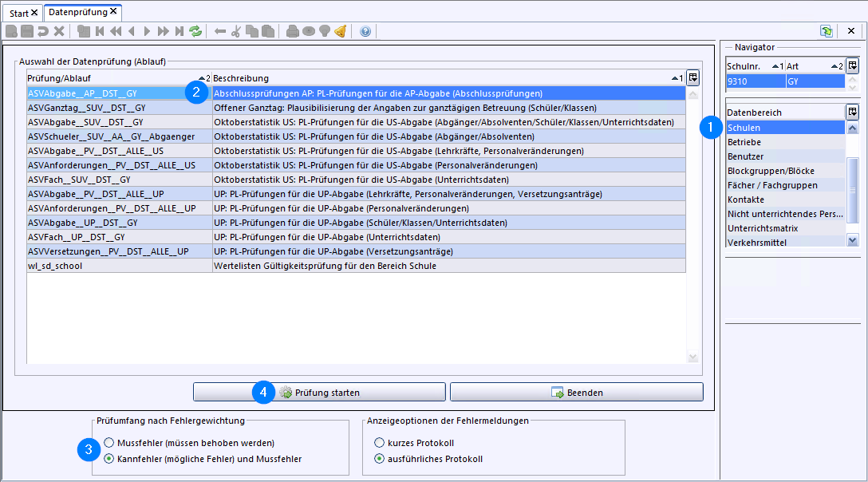Select Kontakte in Datenbereich list
The width and height of the screenshot is (868, 482).
(x=786, y=200)
